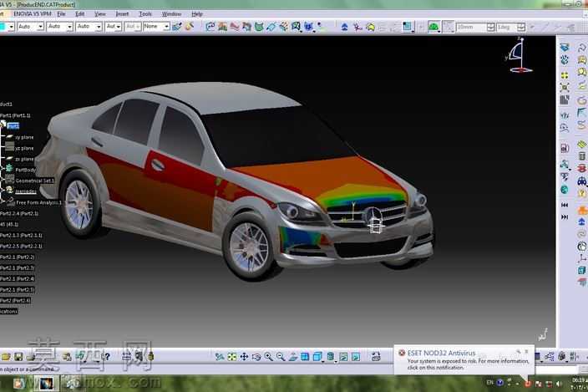
Task: Open the Tools menu
Action: coord(145,14)
